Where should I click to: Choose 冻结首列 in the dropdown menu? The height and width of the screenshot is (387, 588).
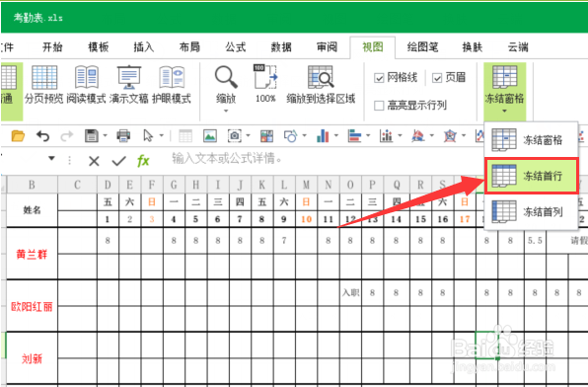pyautogui.click(x=531, y=211)
